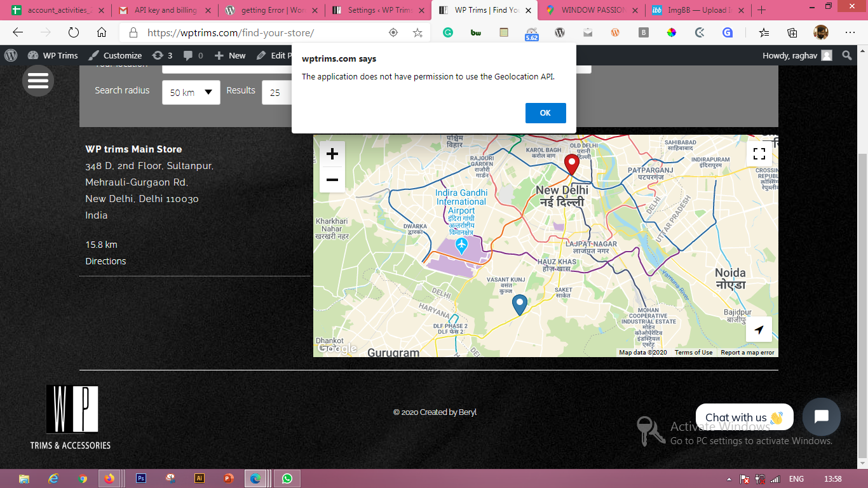The height and width of the screenshot is (488, 868).
Task: Click the 'WP trims Main Store' name
Action: pos(133,149)
